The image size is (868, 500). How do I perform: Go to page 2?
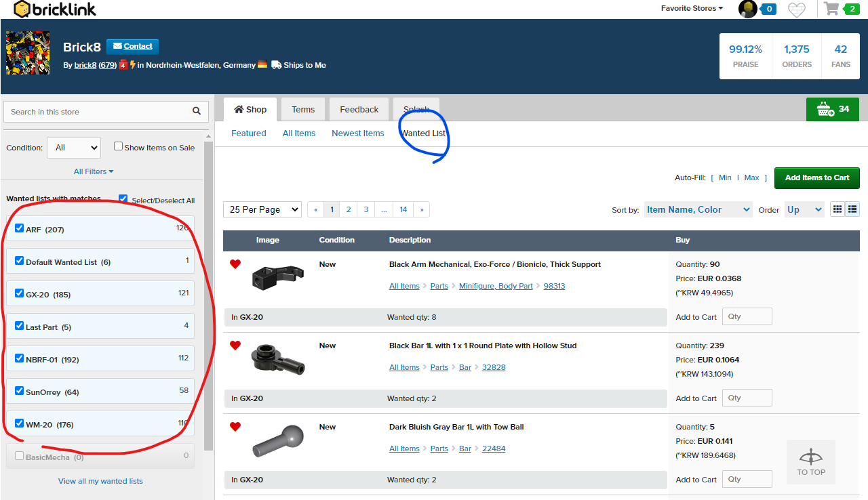click(349, 209)
